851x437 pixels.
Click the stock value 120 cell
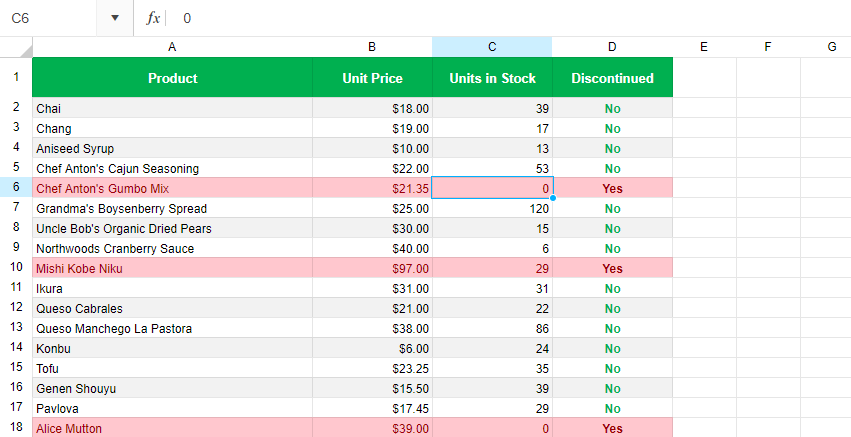(x=492, y=208)
